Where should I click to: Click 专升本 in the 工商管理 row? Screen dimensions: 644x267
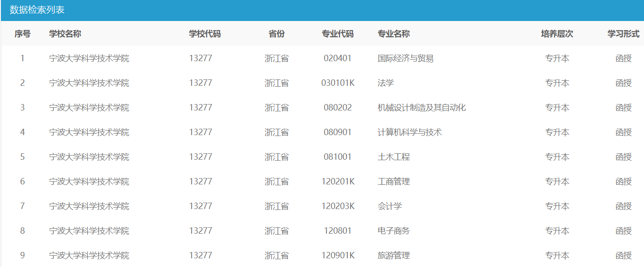click(557, 182)
